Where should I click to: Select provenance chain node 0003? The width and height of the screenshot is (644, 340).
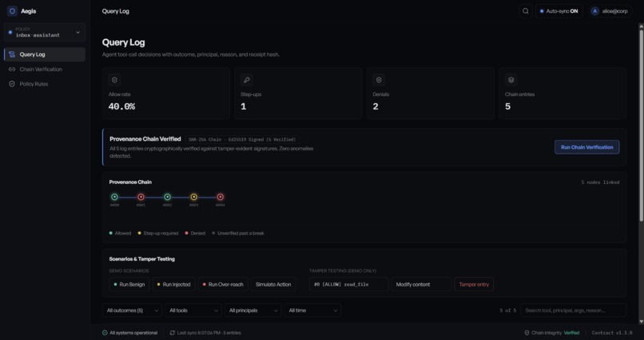tap(194, 197)
